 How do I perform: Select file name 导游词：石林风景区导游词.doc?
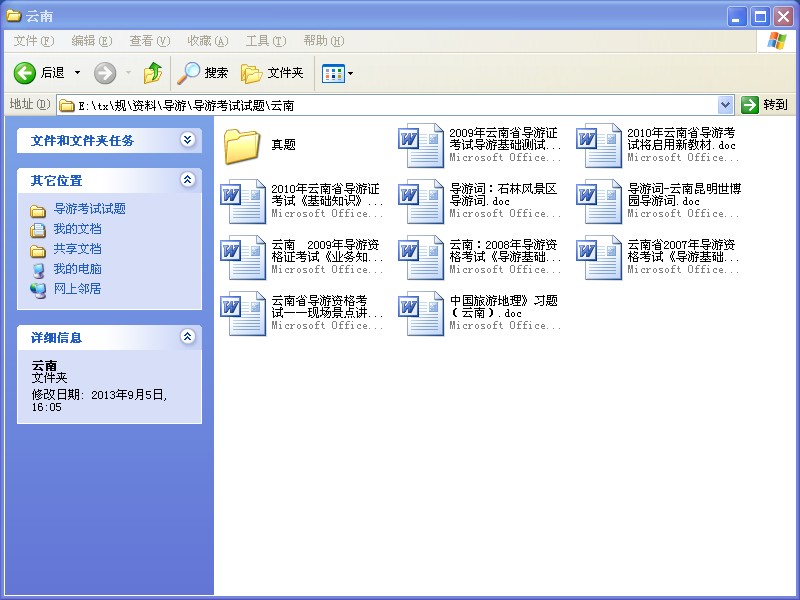point(503,195)
